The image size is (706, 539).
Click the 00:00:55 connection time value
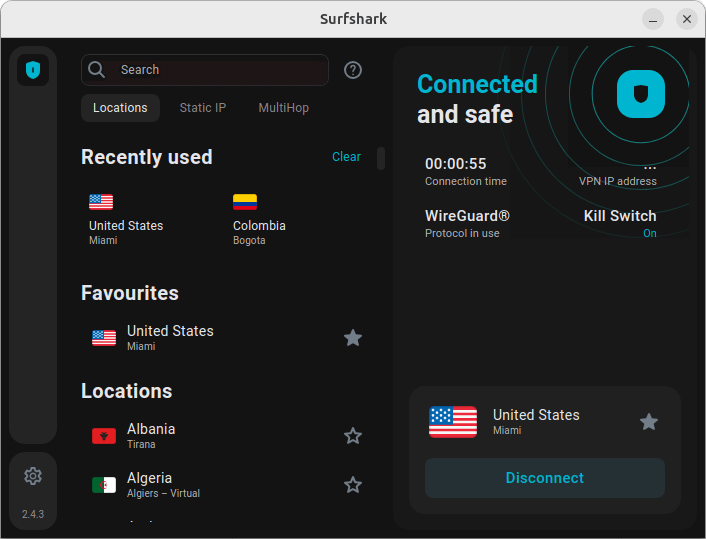click(456, 164)
